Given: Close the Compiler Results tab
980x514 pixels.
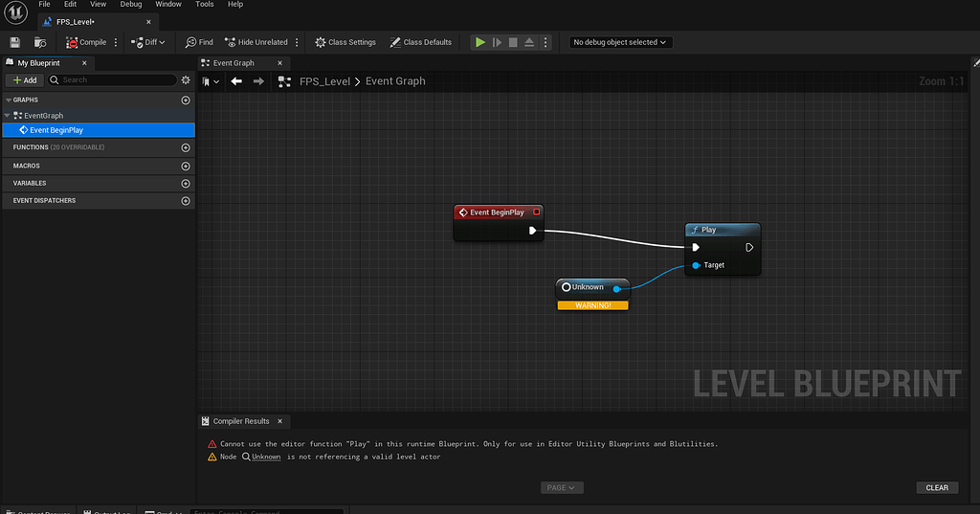Looking at the screenshot, I should click(280, 421).
